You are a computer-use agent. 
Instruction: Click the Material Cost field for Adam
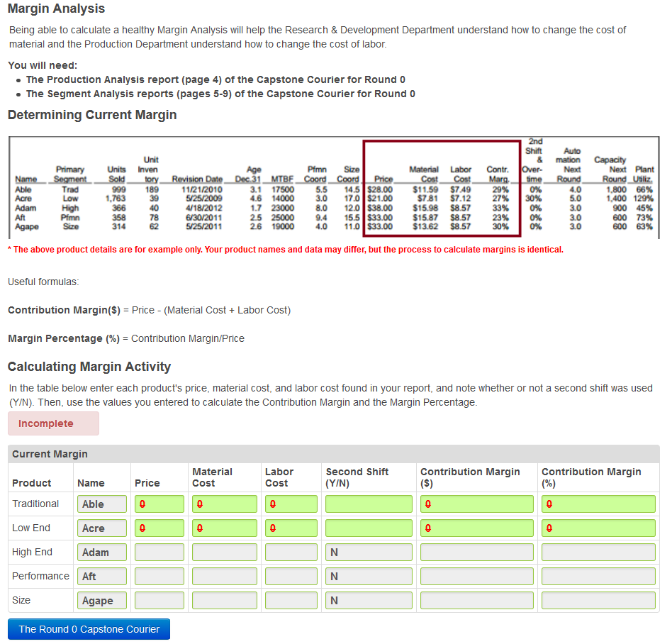(223, 552)
